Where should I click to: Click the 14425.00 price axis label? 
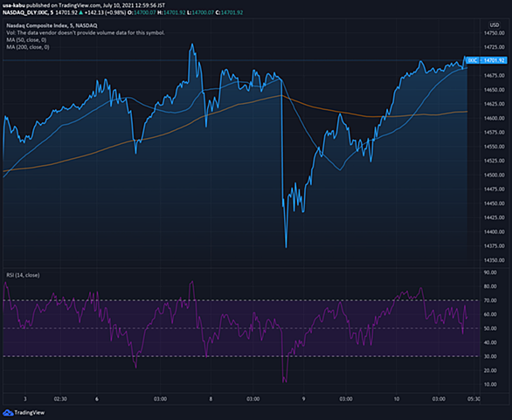(x=494, y=217)
